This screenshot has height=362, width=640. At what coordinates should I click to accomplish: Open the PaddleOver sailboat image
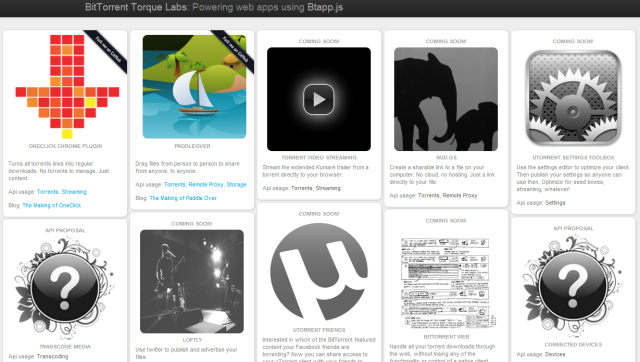194,87
